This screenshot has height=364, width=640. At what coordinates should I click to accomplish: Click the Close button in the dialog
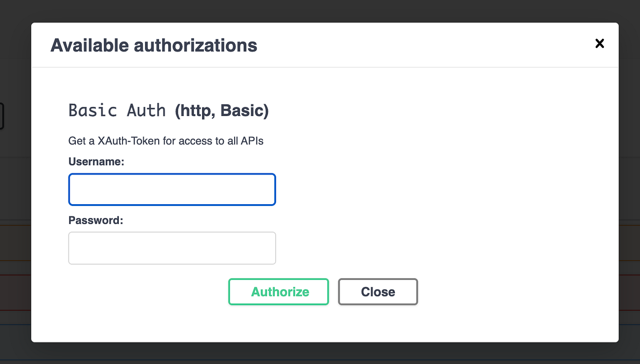coord(378,291)
